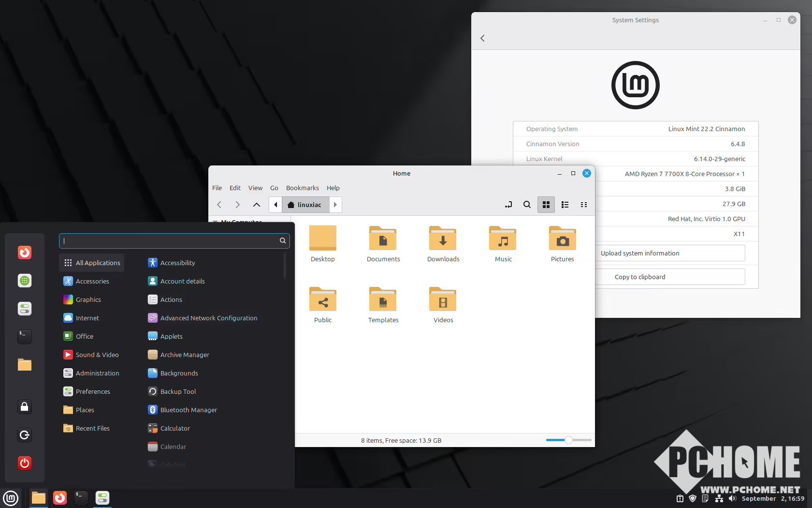The height and width of the screenshot is (508, 812).
Task: Click Upload system information button
Action: (669, 253)
